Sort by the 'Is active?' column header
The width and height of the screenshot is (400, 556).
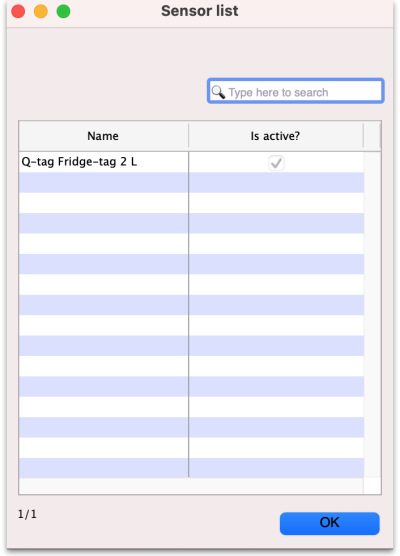[x=276, y=136]
